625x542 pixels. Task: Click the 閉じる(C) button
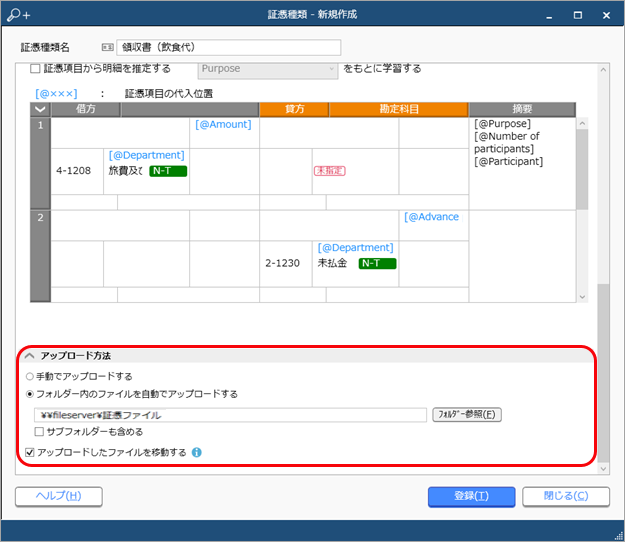coord(566,497)
